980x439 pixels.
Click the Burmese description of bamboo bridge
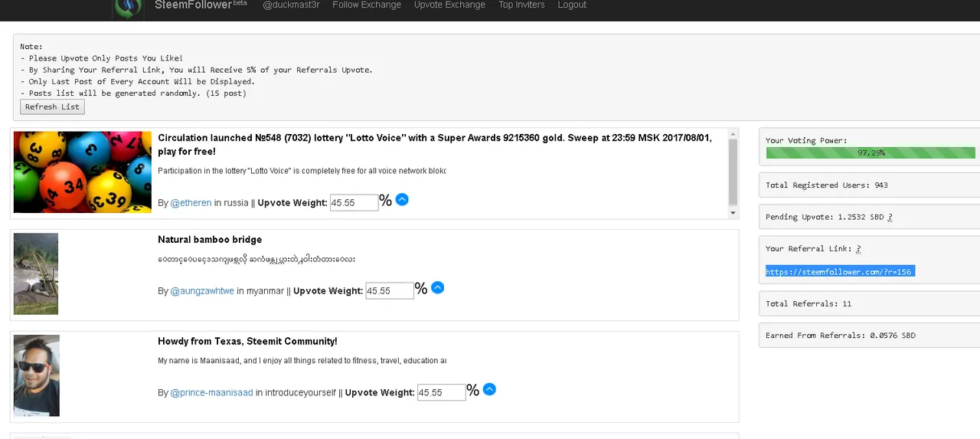pos(256,260)
